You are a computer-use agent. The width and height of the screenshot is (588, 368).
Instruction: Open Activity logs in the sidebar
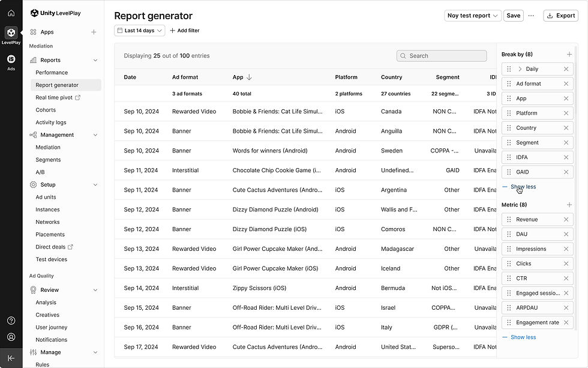(x=51, y=122)
